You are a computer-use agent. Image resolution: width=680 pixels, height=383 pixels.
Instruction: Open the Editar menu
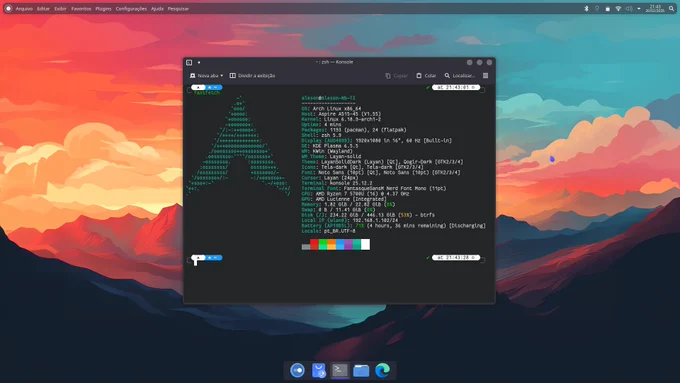tap(43, 9)
